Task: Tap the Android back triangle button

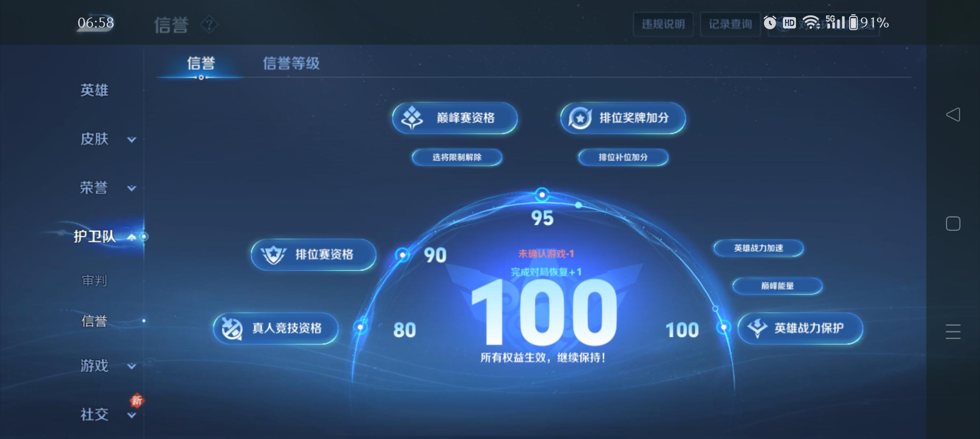Action: (x=953, y=115)
